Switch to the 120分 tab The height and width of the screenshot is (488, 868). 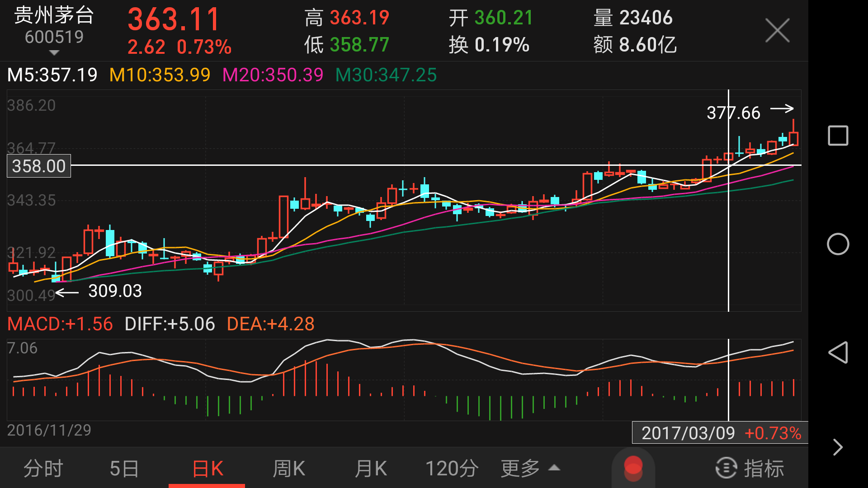coord(452,469)
